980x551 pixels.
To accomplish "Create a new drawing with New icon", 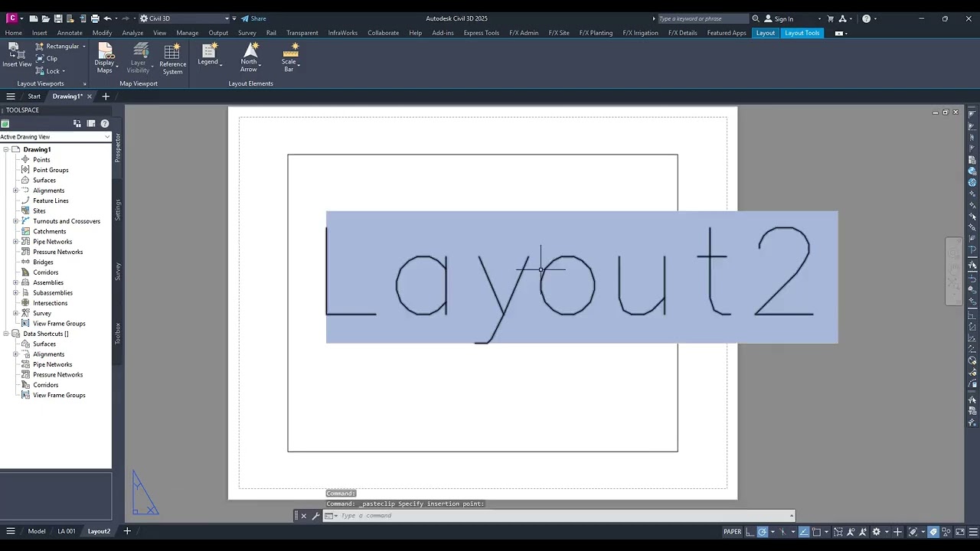I will pos(33,18).
